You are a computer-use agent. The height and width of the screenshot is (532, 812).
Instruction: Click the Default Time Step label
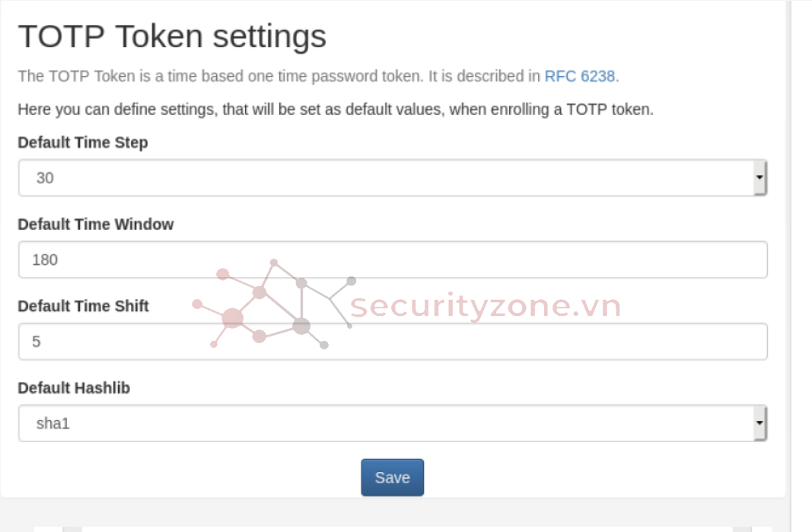pyautogui.click(x=83, y=142)
